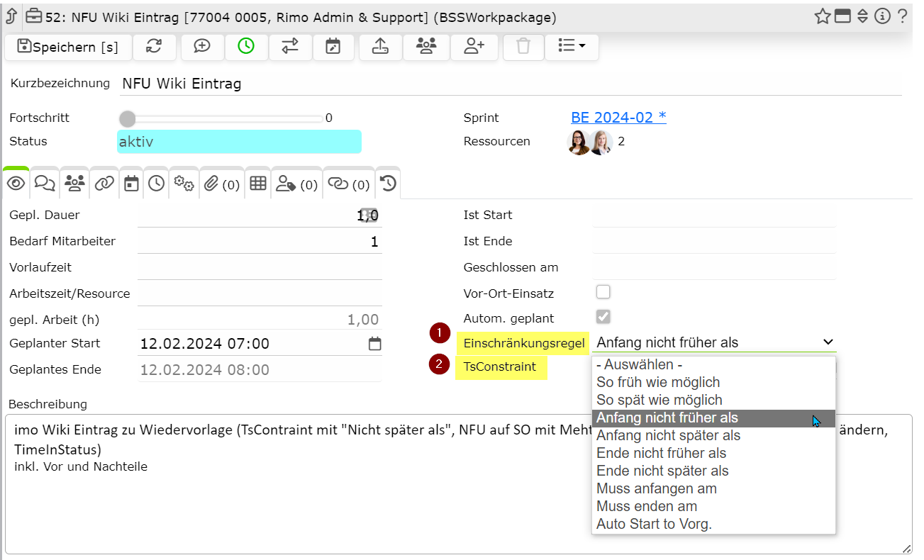Click the add person toolbar icon
924x560 pixels.
click(x=474, y=47)
